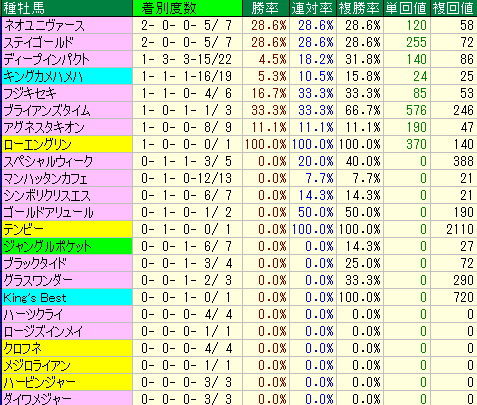Click the 種牡馬 column header
This screenshot has width=477, height=405.
point(67,8)
